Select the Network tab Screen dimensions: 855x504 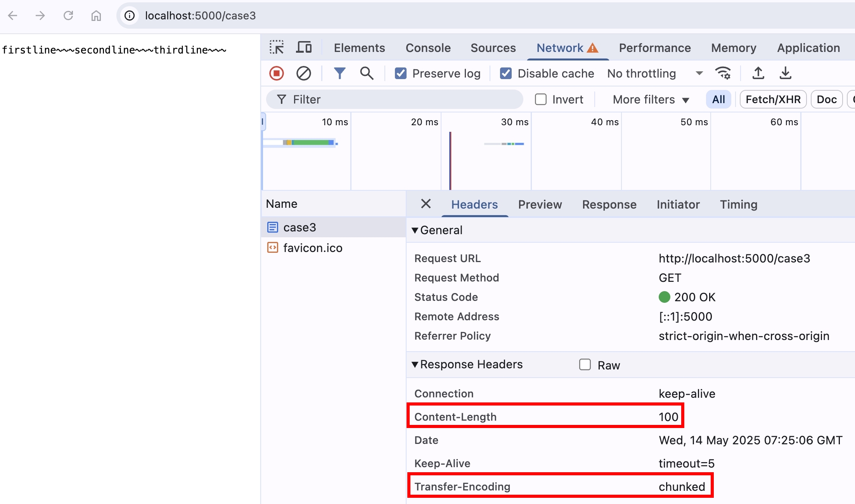(568, 48)
